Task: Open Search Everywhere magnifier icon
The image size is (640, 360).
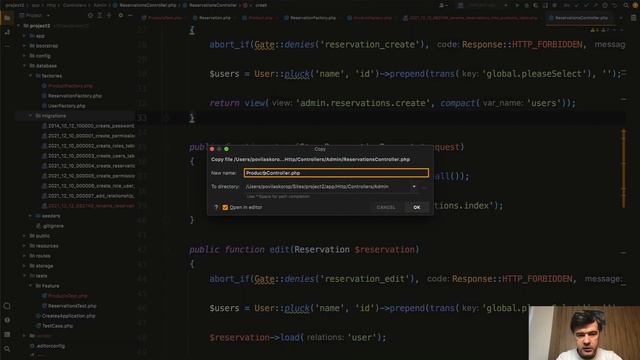Action: point(626,5)
